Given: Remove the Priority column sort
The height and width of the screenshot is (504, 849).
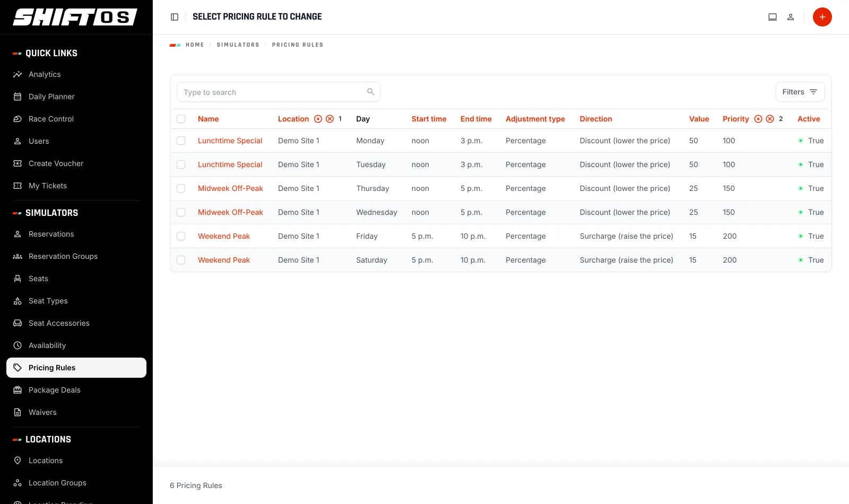Looking at the screenshot, I should coord(770,119).
